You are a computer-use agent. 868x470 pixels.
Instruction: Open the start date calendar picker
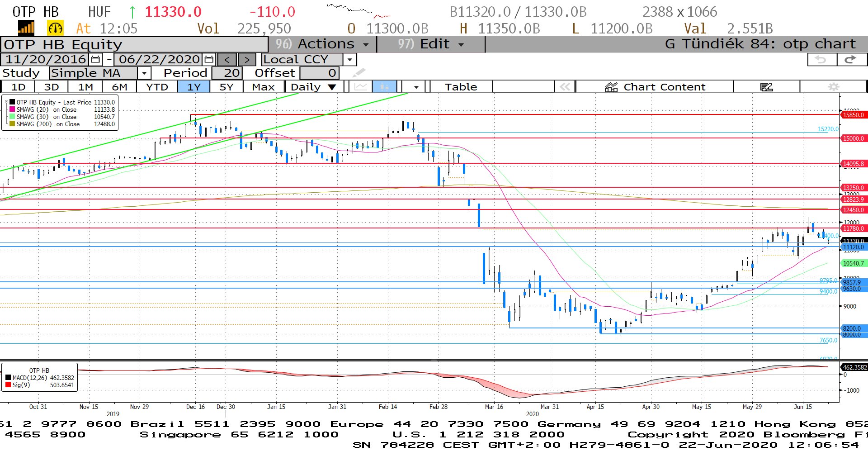pos(95,59)
